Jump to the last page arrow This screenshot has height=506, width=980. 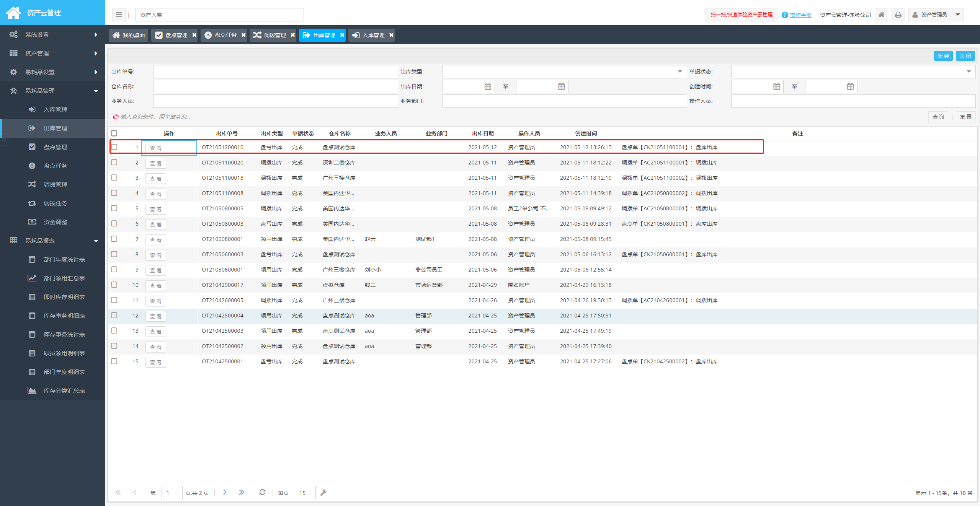(x=241, y=492)
